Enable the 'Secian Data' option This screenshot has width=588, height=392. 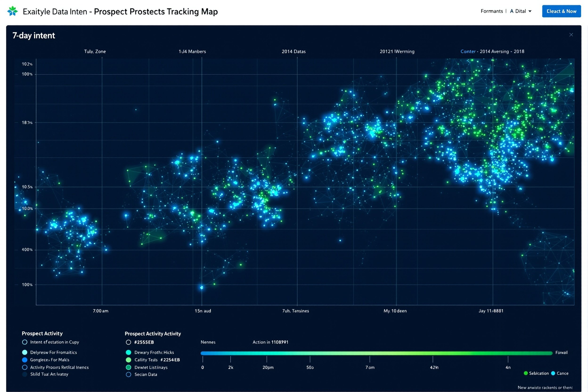click(x=128, y=374)
